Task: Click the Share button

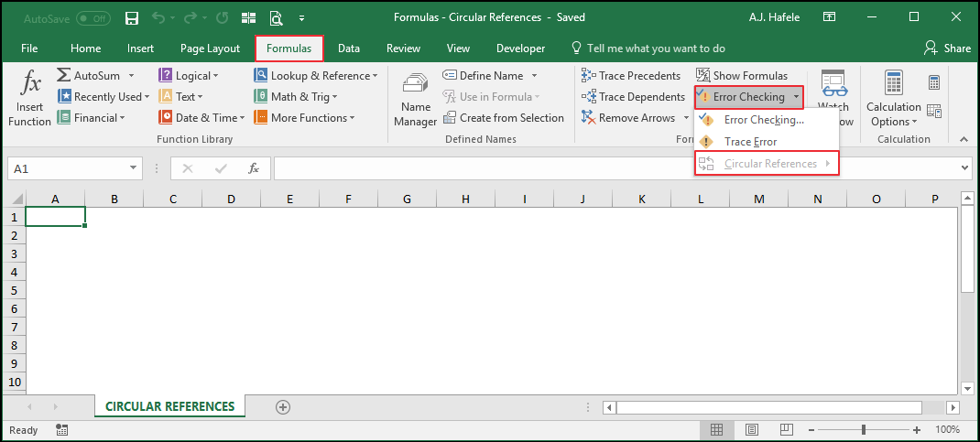Action: point(948,49)
